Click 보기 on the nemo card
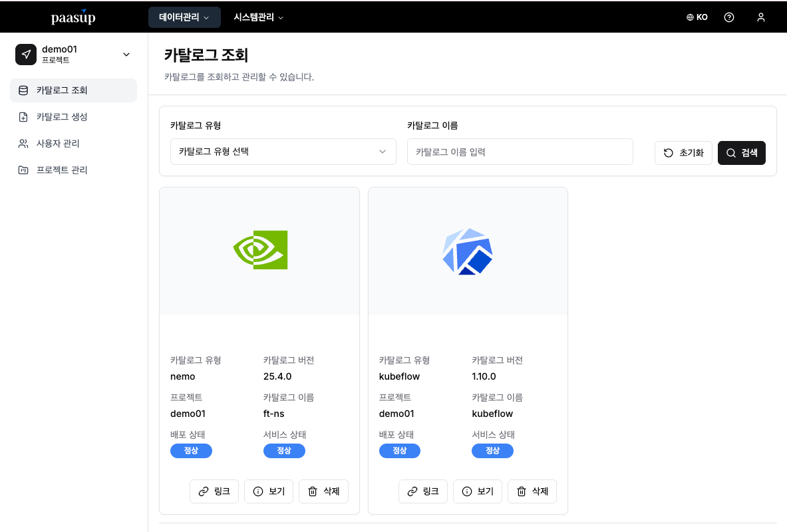Screen dimensions: 787x532 (x=269, y=491)
